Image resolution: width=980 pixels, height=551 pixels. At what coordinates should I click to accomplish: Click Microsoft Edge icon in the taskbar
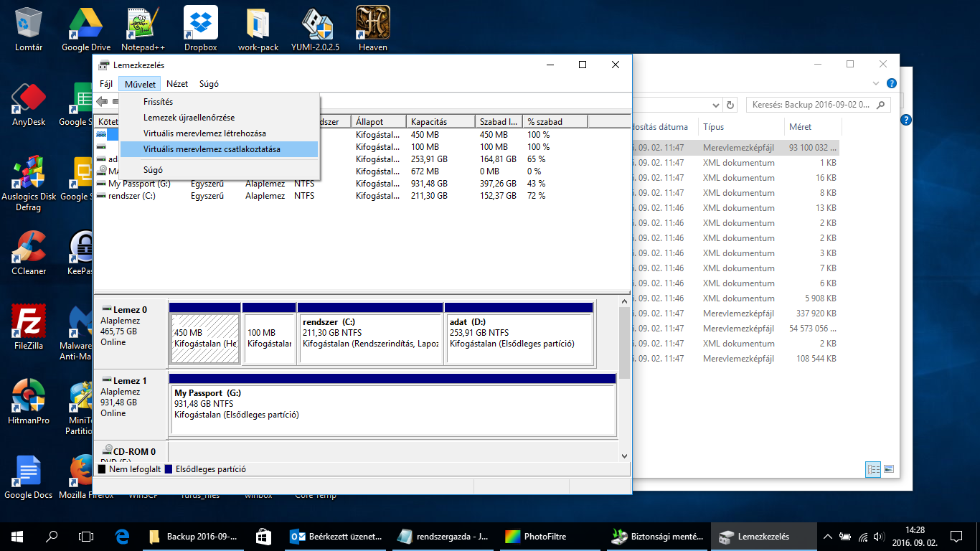(122, 536)
